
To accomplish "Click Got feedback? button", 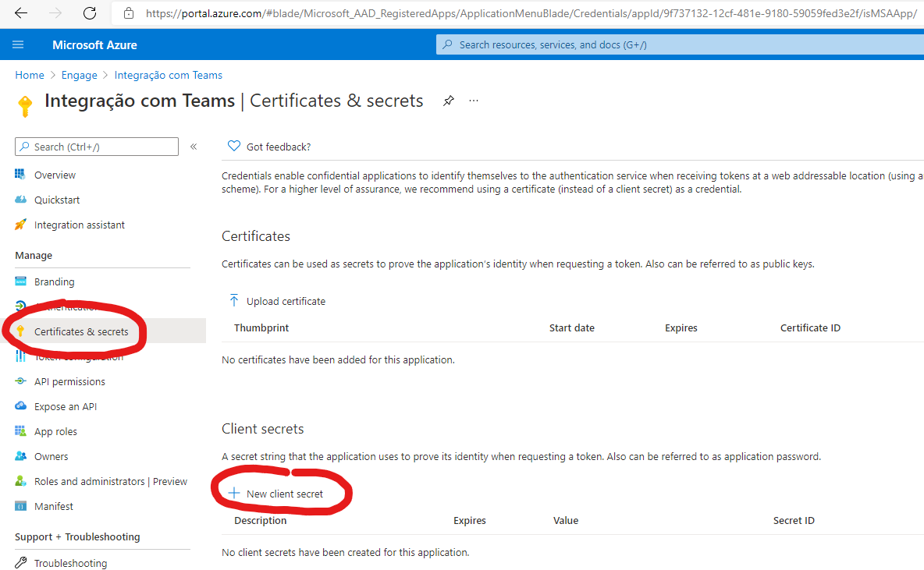I will coord(269,147).
